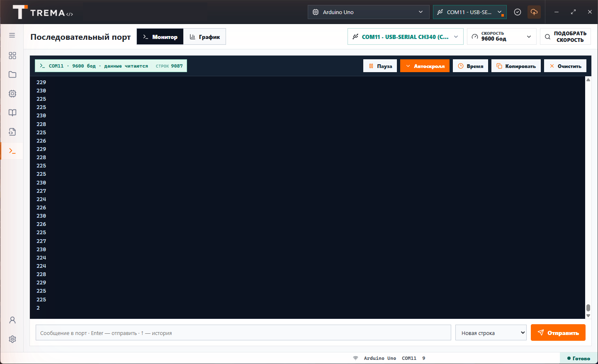Open the code file icon in the sidebar
Screen dimensions: 598x364
(x=12, y=132)
